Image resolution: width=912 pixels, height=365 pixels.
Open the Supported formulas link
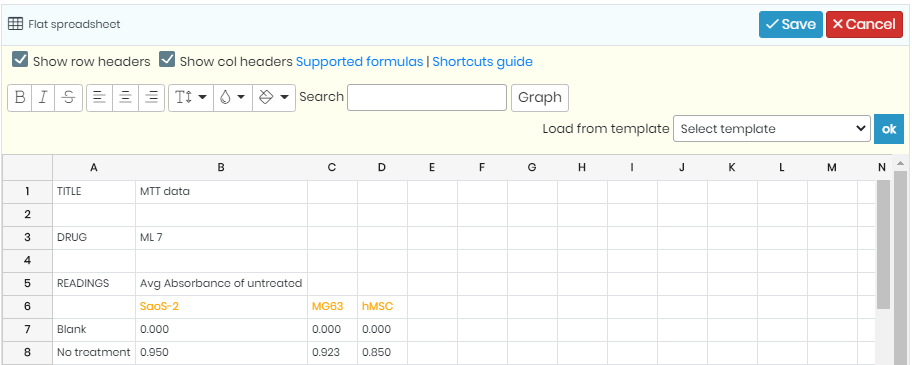(x=359, y=62)
